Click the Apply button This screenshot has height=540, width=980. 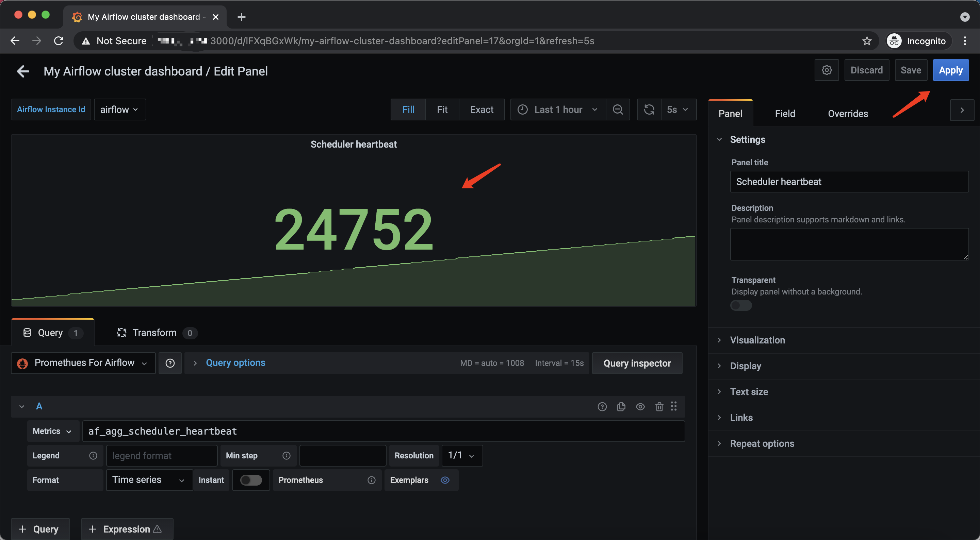pos(951,70)
